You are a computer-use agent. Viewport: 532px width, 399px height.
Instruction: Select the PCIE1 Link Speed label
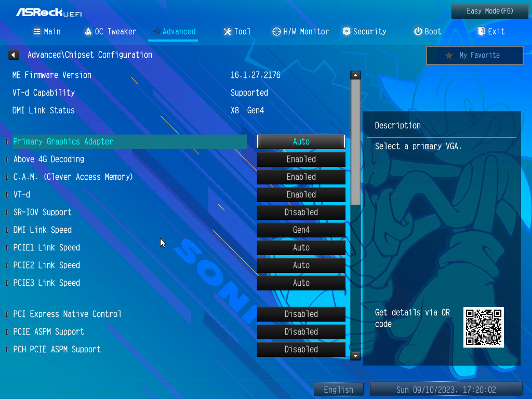[x=46, y=247]
